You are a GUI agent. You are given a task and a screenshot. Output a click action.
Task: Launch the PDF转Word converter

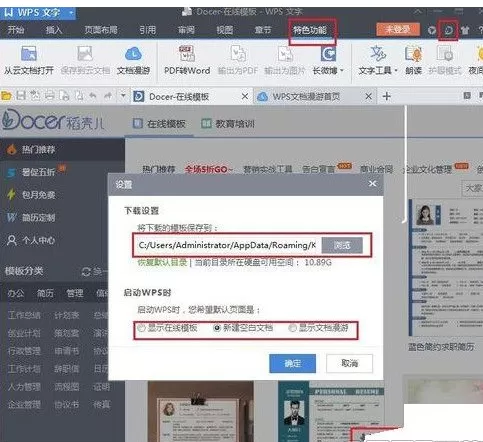tap(187, 60)
